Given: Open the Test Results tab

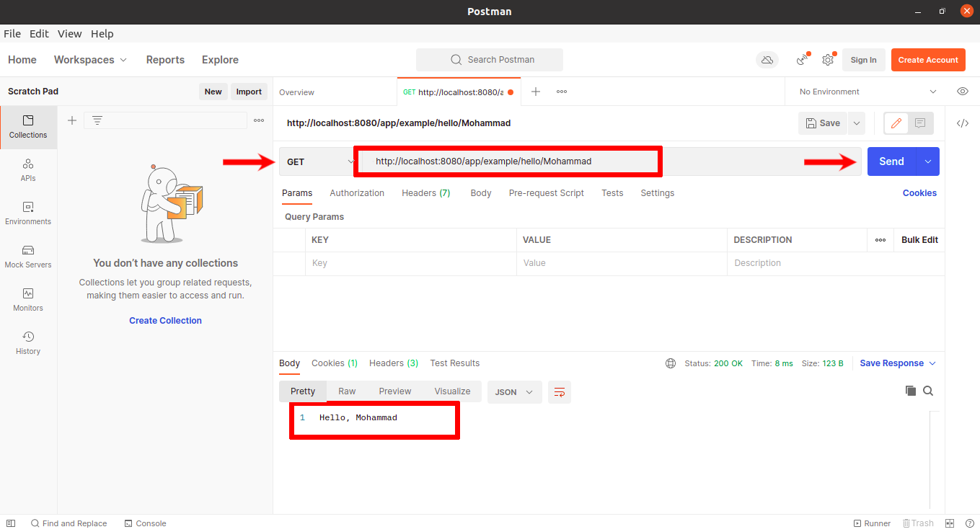Looking at the screenshot, I should (x=455, y=363).
